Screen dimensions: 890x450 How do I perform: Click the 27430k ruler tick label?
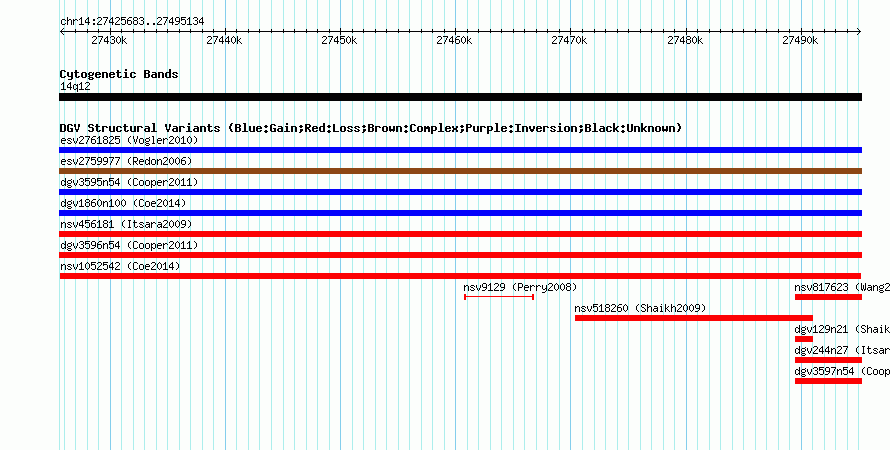[109, 41]
